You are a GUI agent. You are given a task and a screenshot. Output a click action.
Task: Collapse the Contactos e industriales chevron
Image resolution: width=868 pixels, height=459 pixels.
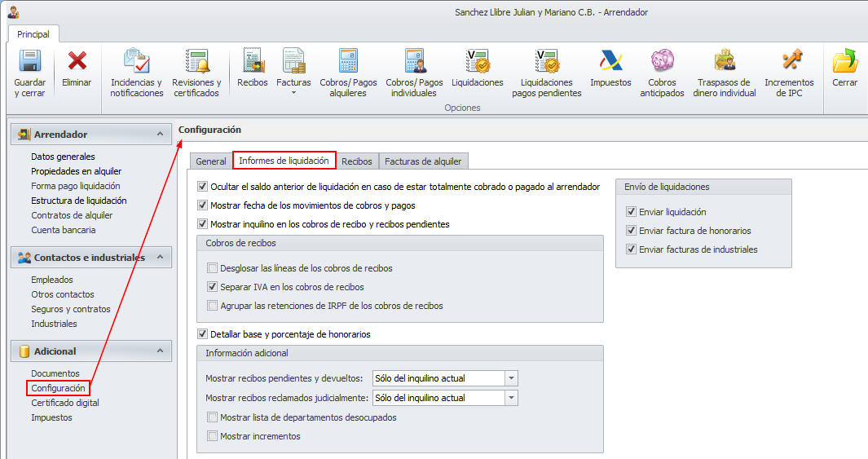tap(160, 257)
